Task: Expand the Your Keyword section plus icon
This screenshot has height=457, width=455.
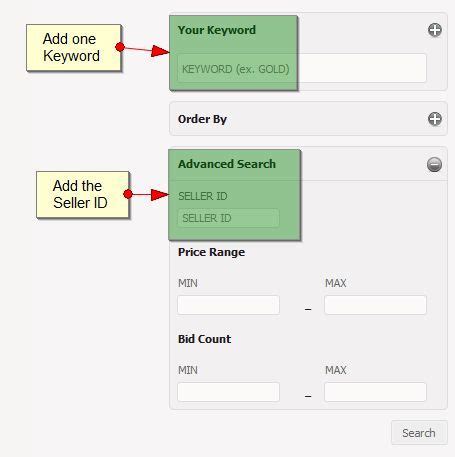Action: [x=435, y=30]
